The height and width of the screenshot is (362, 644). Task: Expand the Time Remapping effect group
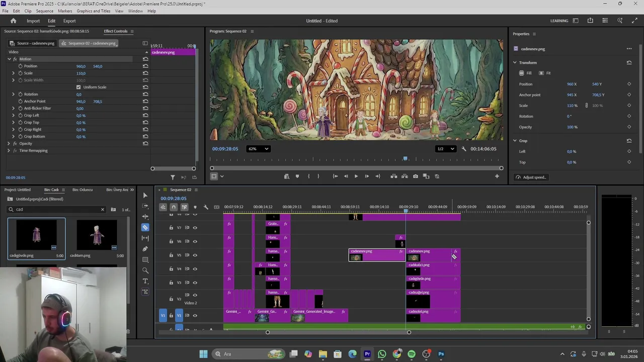9,150
